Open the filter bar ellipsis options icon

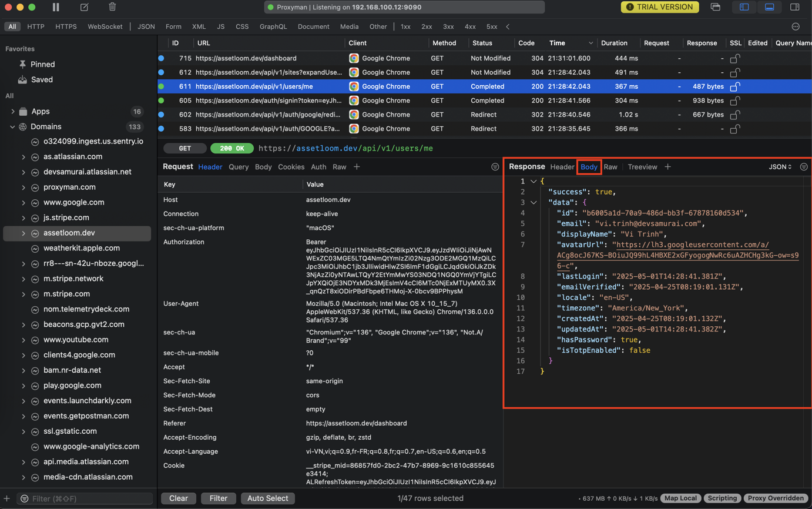tap(796, 26)
